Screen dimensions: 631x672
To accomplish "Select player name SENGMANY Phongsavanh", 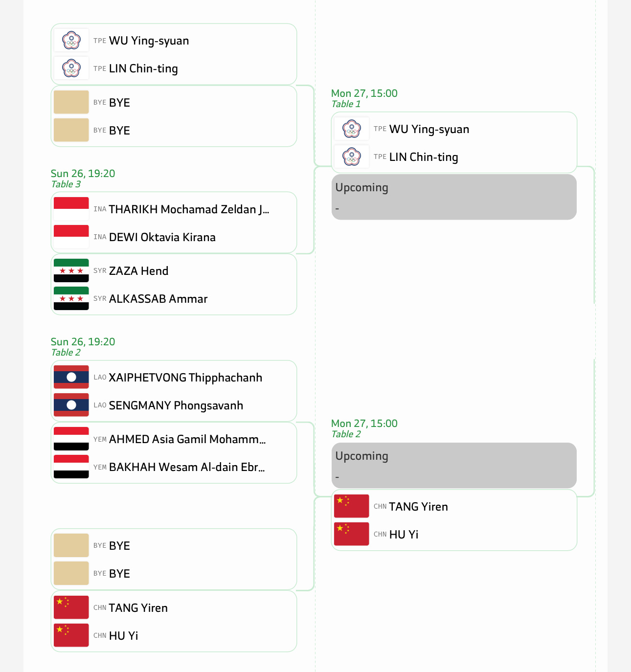I will (176, 405).
